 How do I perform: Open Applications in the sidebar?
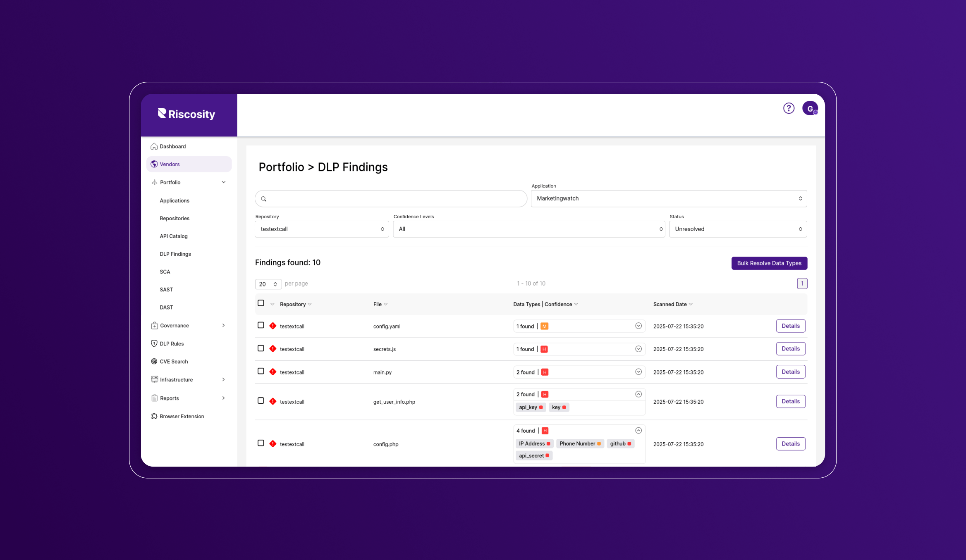tap(175, 200)
